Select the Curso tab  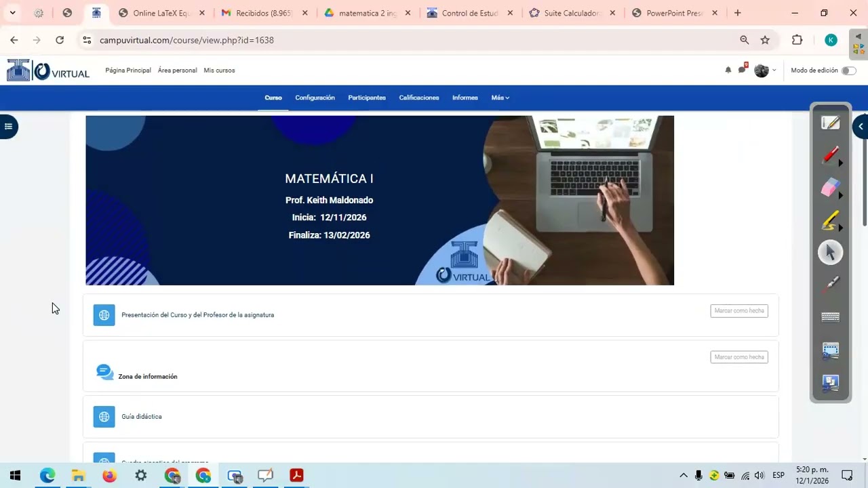[x=273, y=98]
